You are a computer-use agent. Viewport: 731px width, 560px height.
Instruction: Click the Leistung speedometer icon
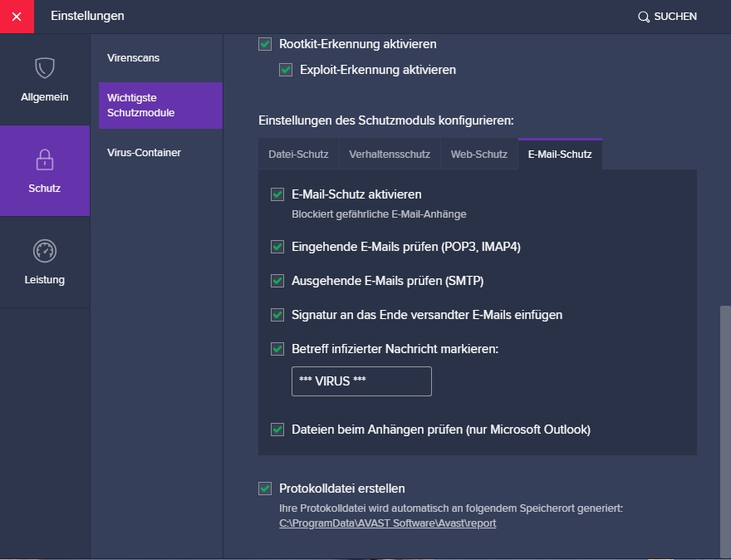45,251
